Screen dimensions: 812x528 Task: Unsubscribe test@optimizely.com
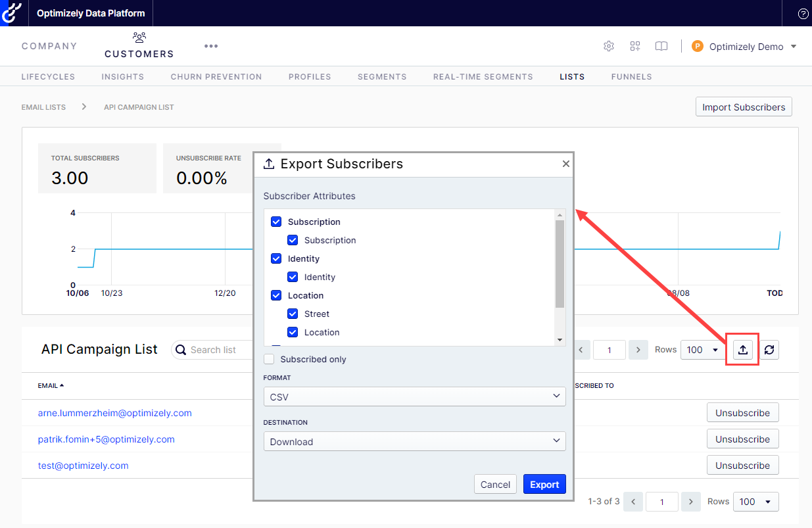pos(742,466)
